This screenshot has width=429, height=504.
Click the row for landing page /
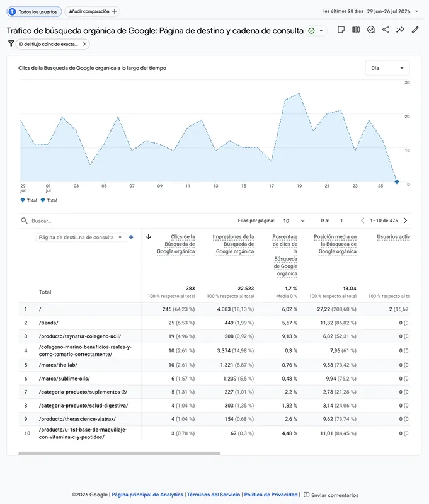tap(214, 309)
